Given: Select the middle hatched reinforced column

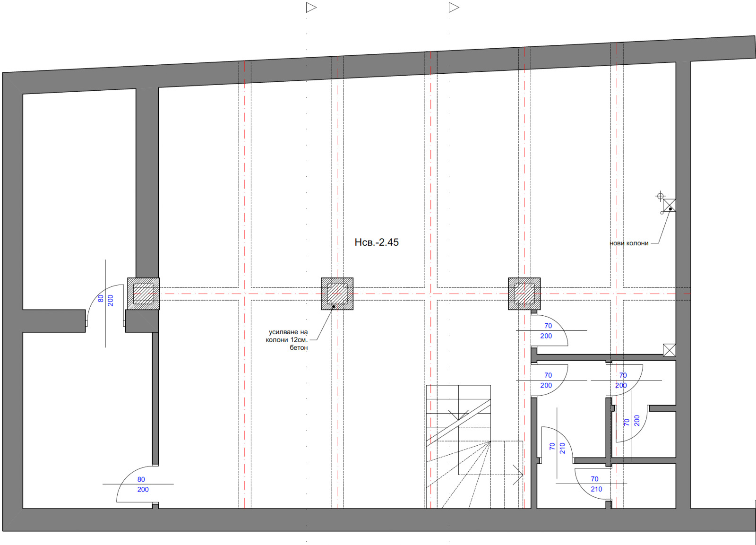Looking at the screenshot, I should [337, 294].
